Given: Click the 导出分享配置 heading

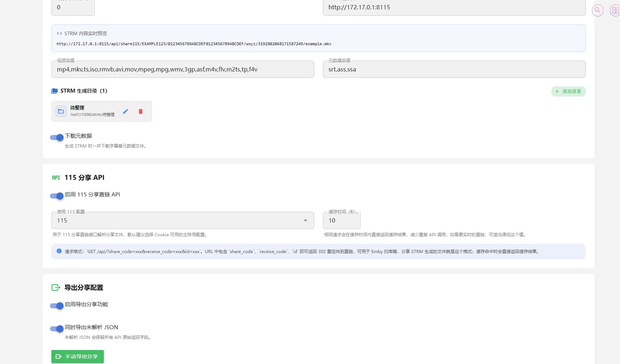Looking at the screenshot, I should pyautogui.click(x=84, y=288).
